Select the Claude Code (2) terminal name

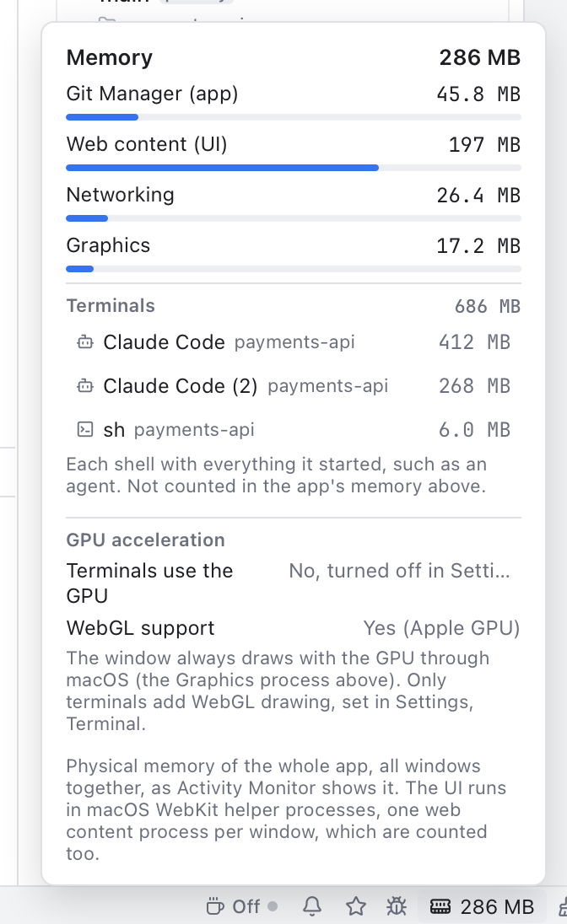click(x=181, y=386)
